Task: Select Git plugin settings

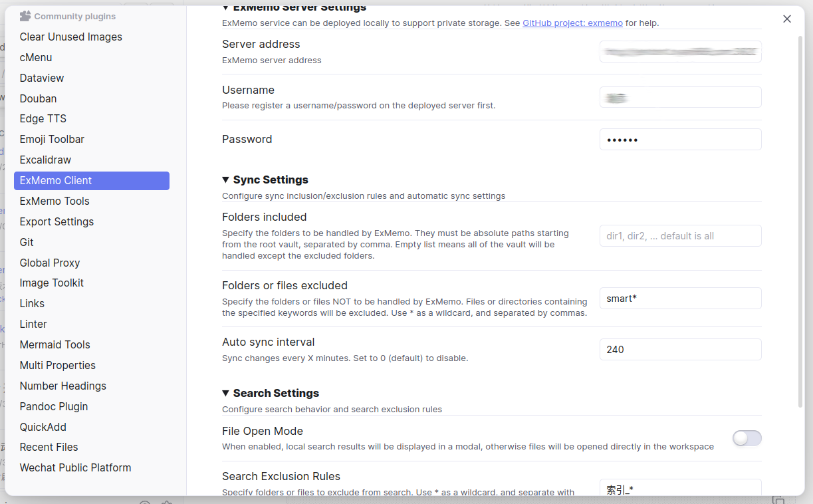Action: click(x=92, y=242)
